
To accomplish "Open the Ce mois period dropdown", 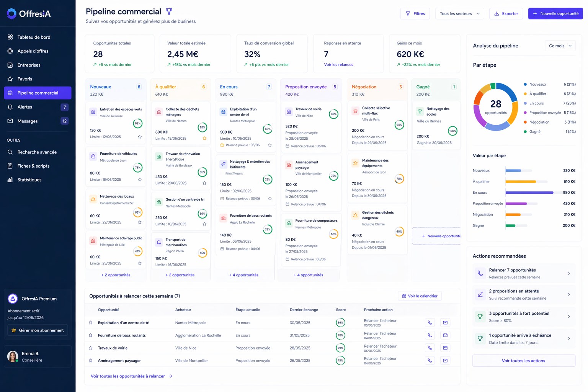I will 560,46.
